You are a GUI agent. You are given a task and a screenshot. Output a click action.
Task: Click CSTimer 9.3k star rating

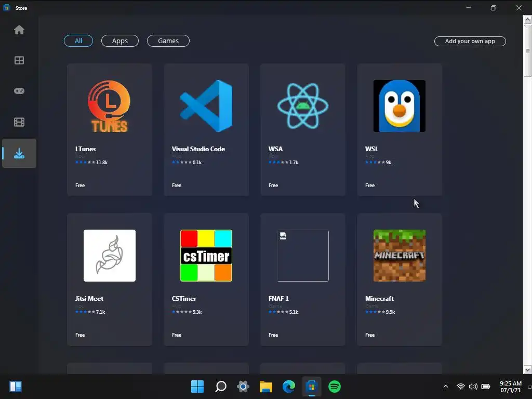pos(187,312)
